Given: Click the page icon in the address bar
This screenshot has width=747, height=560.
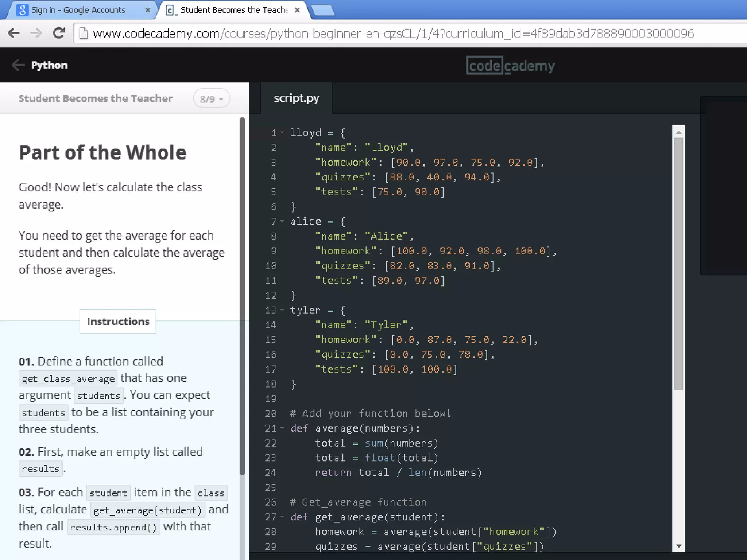Looking at the screenshot, I should pos(84,34).
